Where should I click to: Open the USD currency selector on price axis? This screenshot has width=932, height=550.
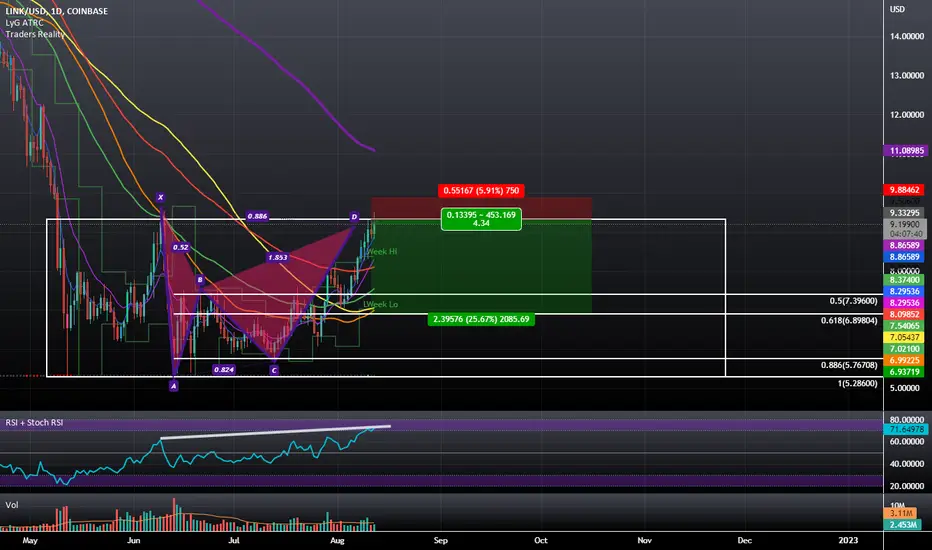pos(897,9)
